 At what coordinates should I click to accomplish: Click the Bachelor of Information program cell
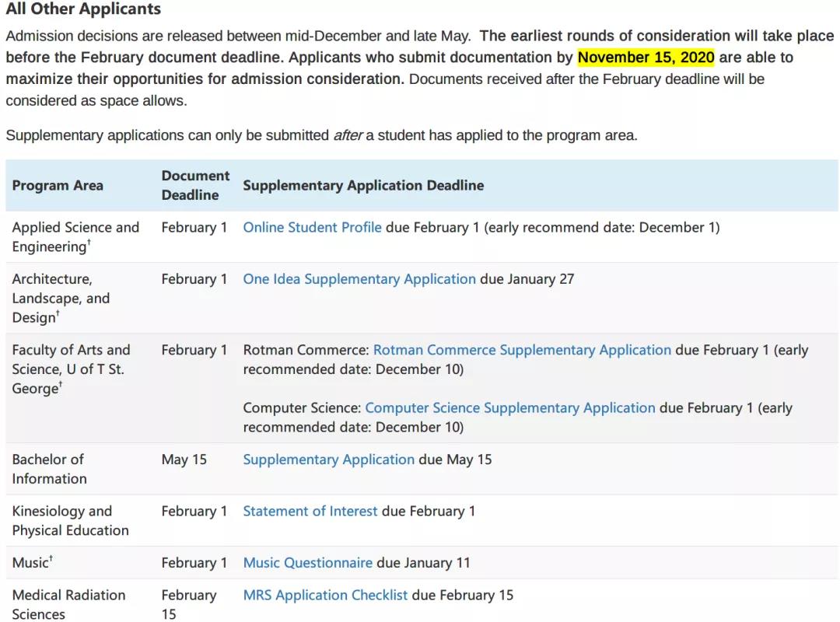[49, 470]
